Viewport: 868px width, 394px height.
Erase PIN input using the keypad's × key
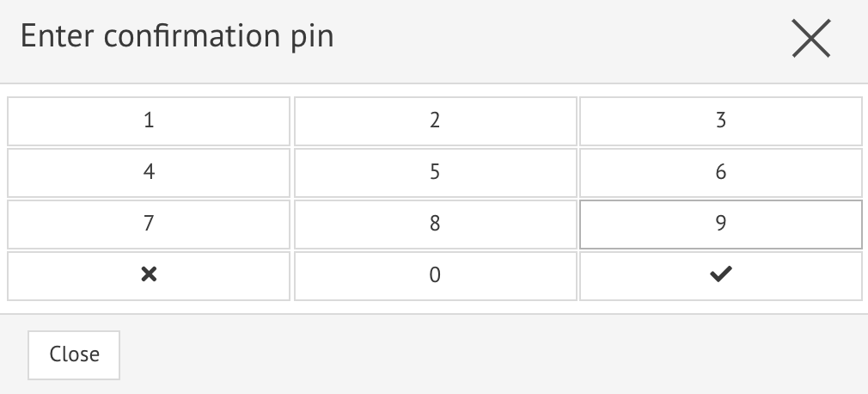coord(149,275)
